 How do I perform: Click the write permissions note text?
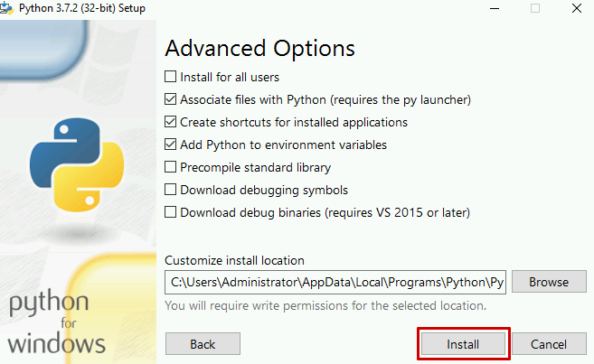coord(325,305)
